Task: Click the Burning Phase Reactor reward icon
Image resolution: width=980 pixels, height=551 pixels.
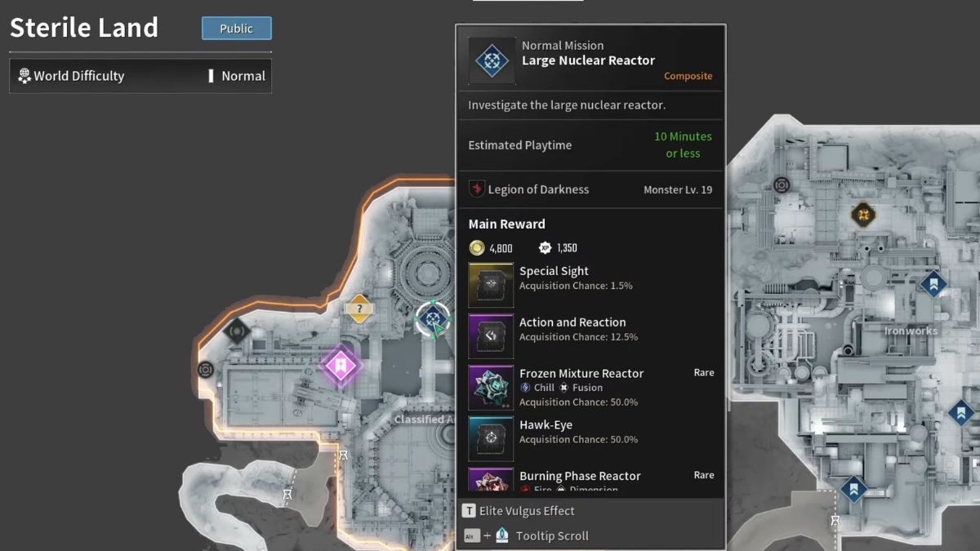Action: tap(491, 480)
